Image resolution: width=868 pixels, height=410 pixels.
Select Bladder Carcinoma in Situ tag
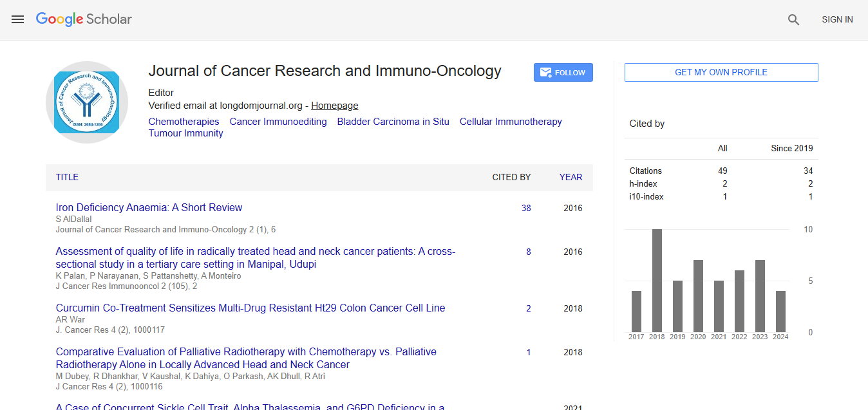click(393, 122)
